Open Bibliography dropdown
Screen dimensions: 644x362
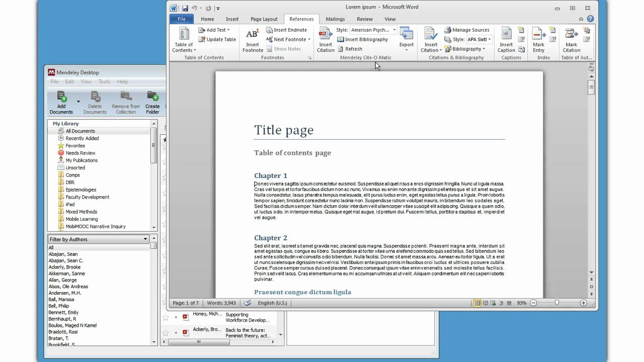[x=465, y=49]
